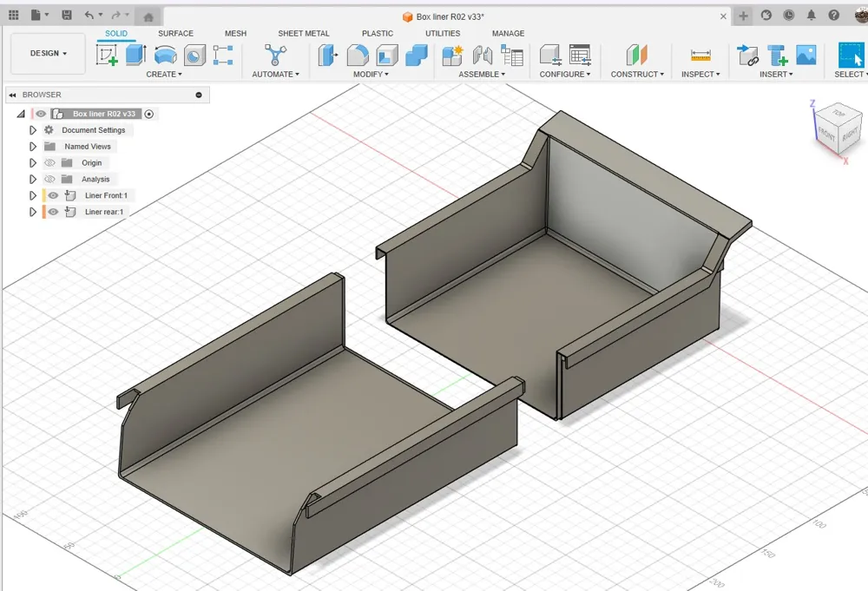868x591 pixels.
Task: Open the DESIGN workspace dropdown
Action: tap(48, 53)
